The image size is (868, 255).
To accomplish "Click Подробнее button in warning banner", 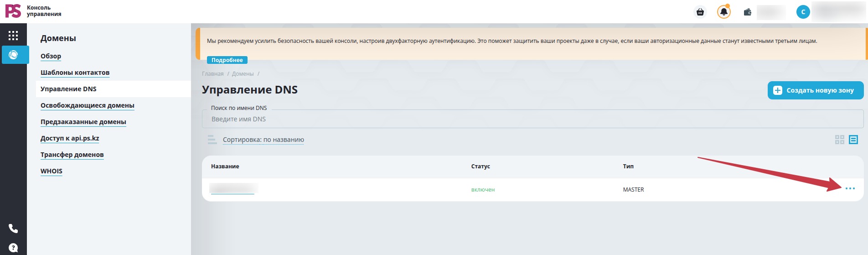I will 227,60.
